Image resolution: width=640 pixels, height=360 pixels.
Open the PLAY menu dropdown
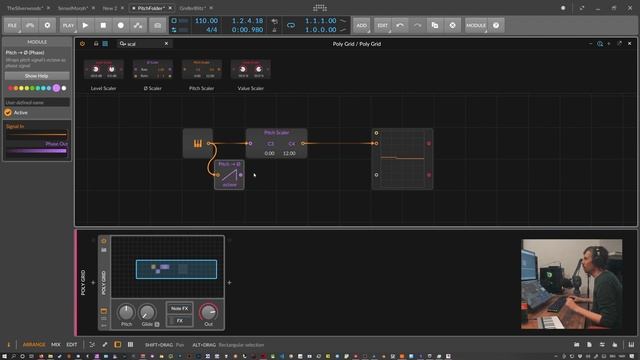pos(68,25)
